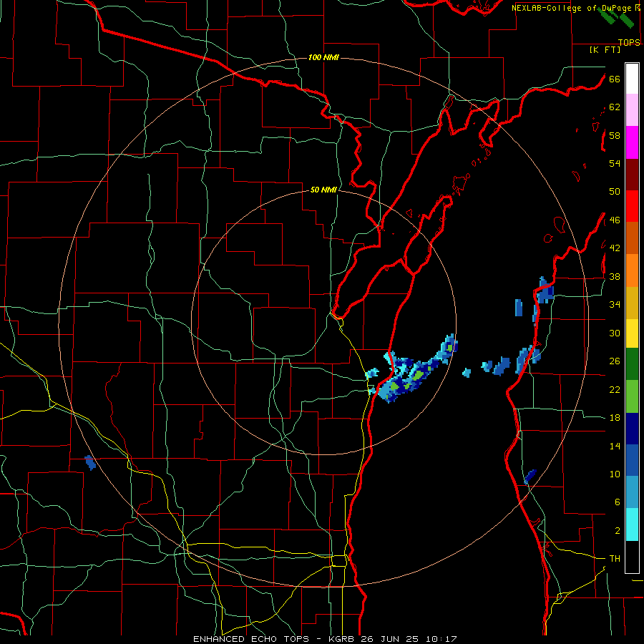Click the magenta legend swatch
This screenshot has height=644, width=644.
632,142
